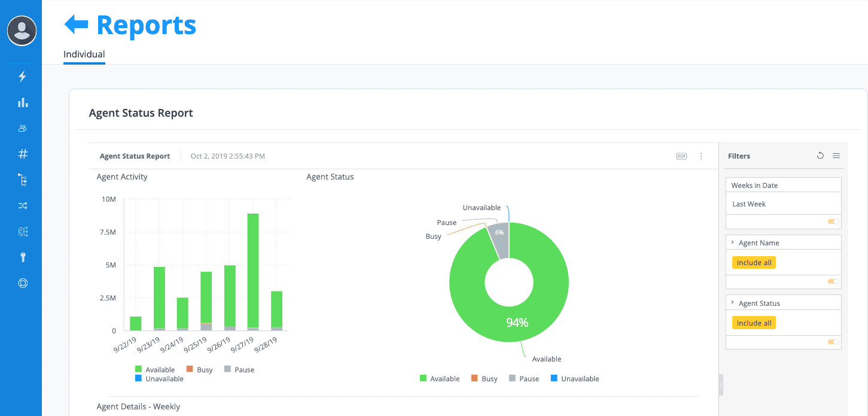868x416 pixels.
Task: Click Include all under Agent Status
Action: point(754,323)
